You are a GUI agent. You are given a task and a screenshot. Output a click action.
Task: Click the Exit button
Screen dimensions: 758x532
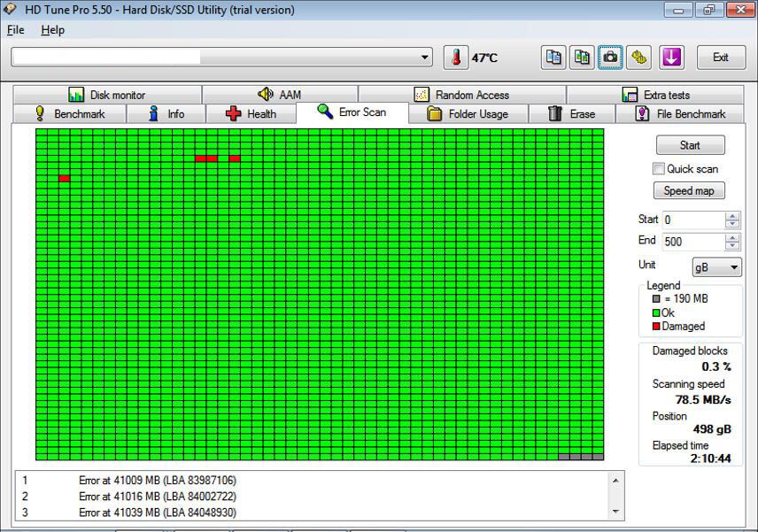[720, 58]
